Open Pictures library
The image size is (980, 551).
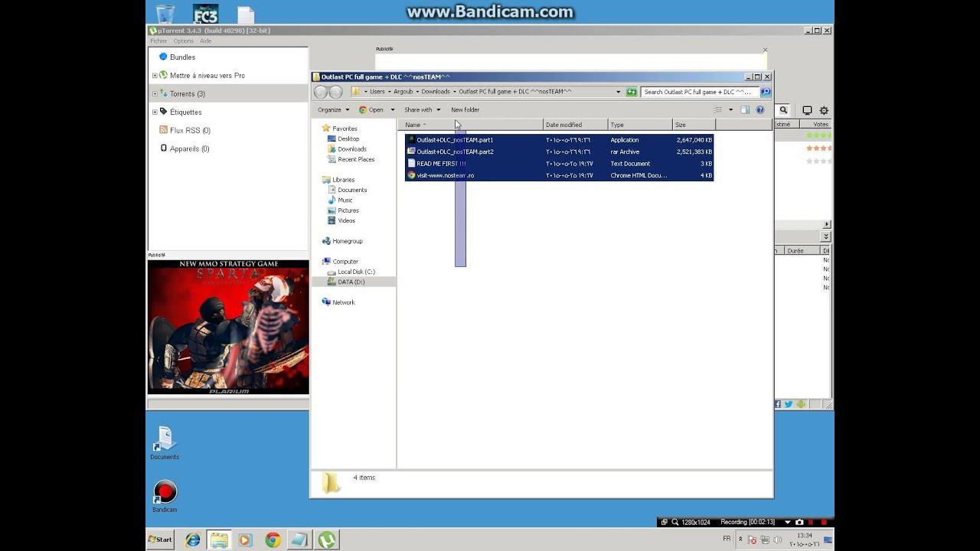tap(348, 210)
